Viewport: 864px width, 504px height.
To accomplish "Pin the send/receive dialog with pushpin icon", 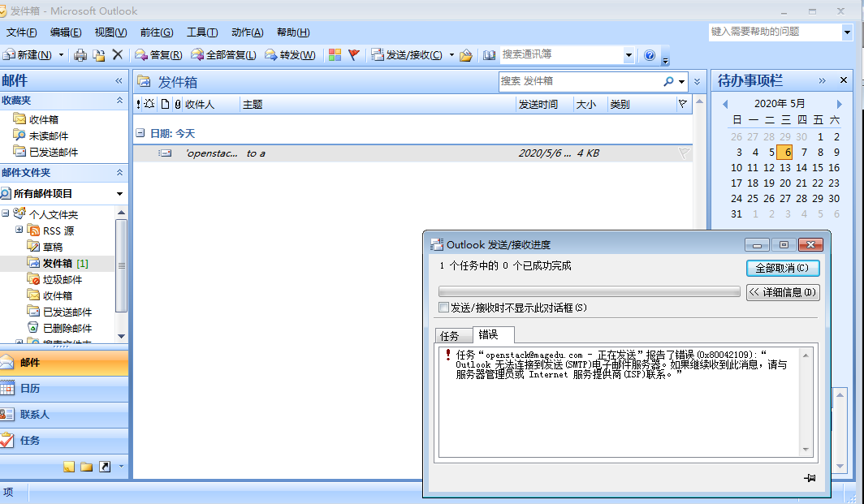I will click(810, 478).
